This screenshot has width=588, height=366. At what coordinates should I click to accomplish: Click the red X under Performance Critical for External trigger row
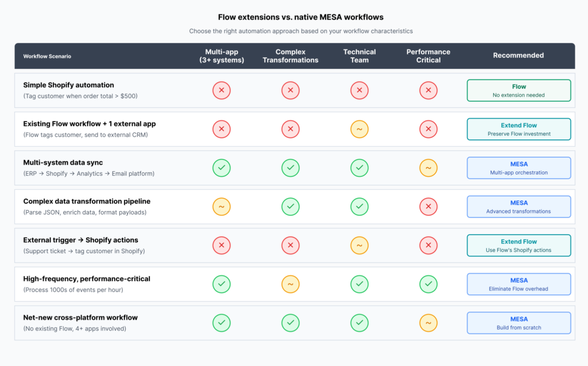(428, 245)
